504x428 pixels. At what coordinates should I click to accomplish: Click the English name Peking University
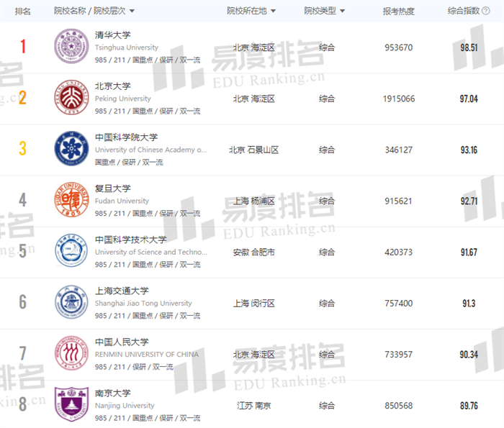(x=123, y=99)
